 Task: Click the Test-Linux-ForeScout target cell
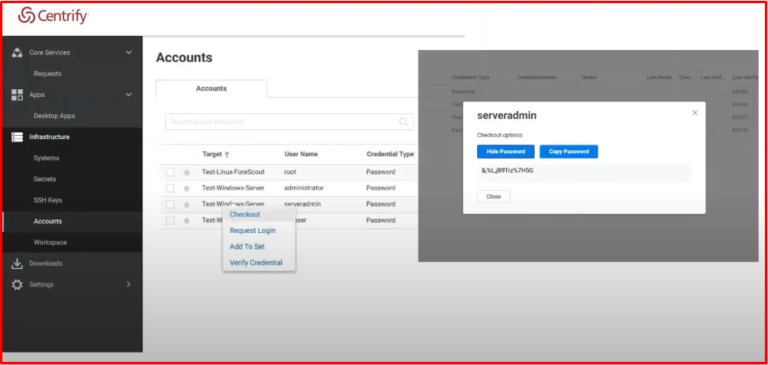pos(233,172)
